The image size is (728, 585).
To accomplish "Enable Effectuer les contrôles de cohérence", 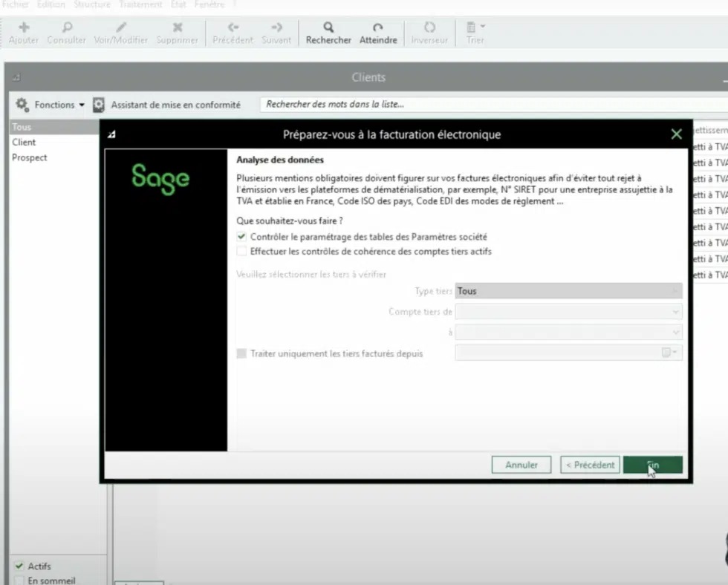I will click(241, 252).
